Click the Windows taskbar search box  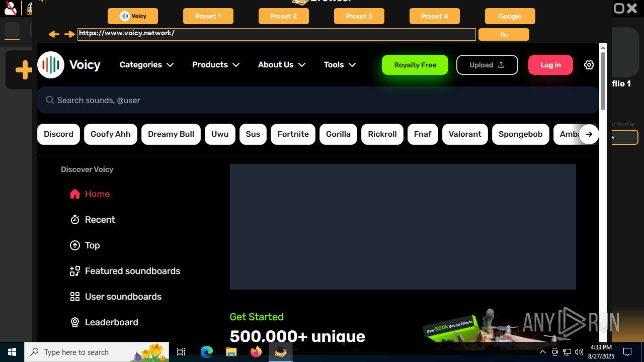tap(98, 352)
